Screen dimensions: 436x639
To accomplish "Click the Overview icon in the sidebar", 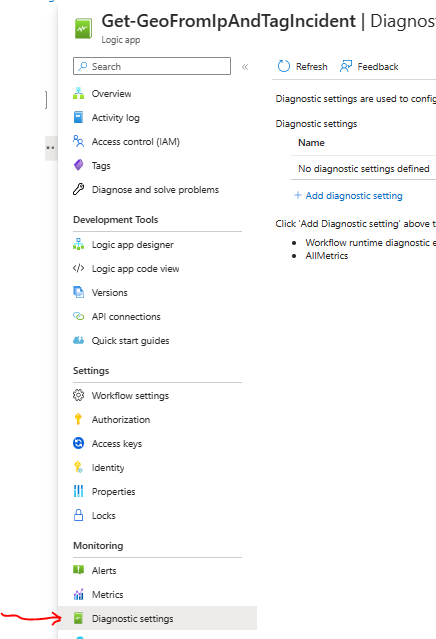I will click(78, 93).
